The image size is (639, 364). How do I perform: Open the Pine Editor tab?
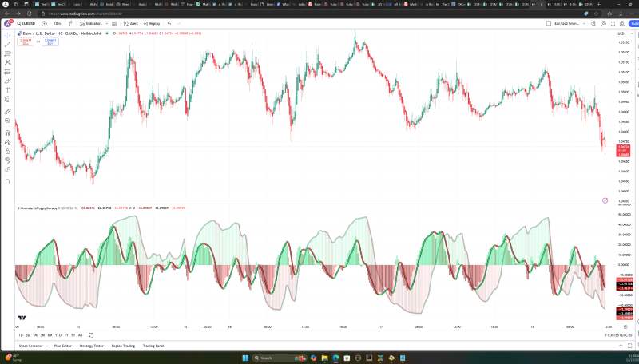point(63,346)
